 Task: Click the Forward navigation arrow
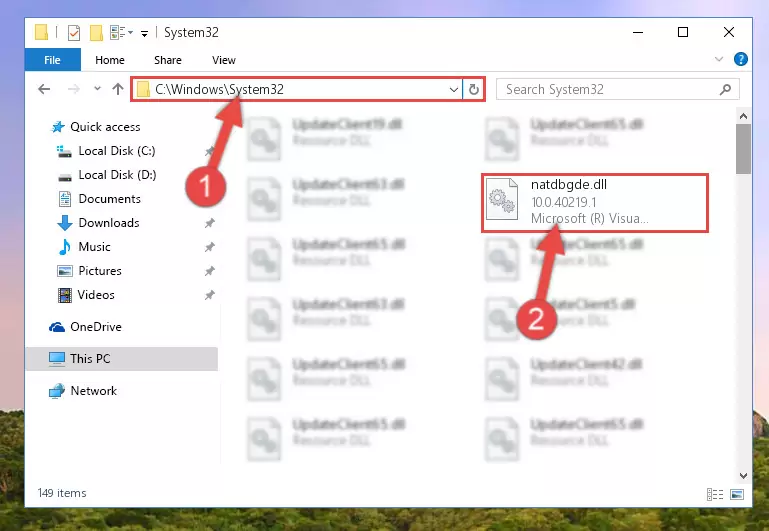pos(74,89)
